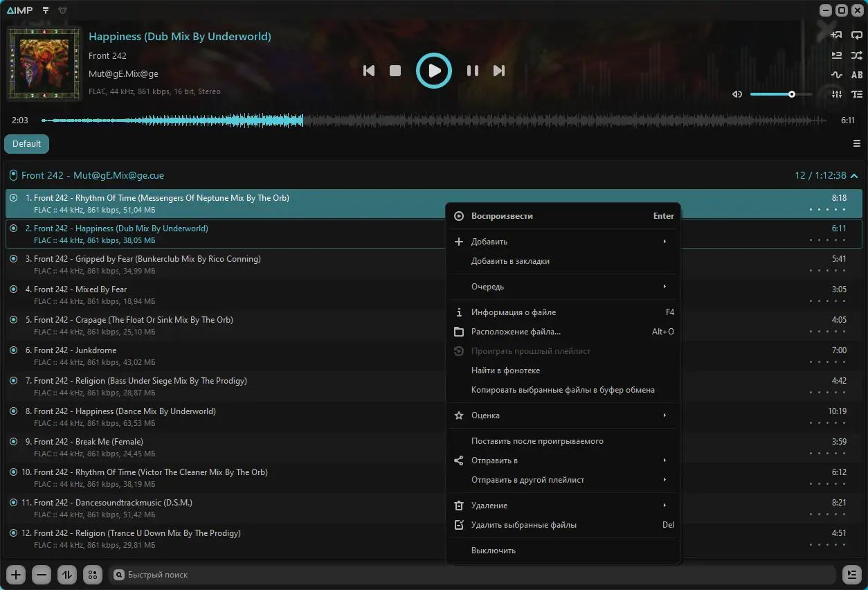Open the scheduler alarm clock icon
Viewport: 868px width, 590px height.
pyautogui.click(x=63, y=10)
